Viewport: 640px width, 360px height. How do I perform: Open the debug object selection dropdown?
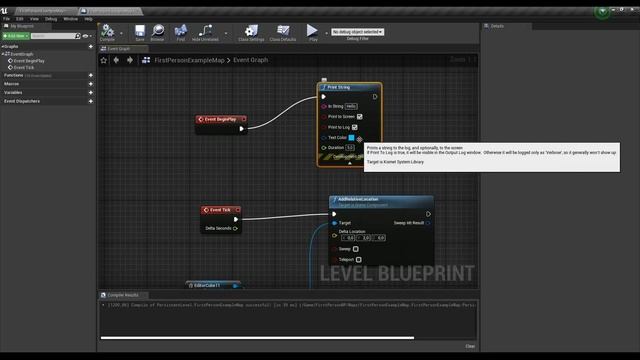(x=358, y=32)
